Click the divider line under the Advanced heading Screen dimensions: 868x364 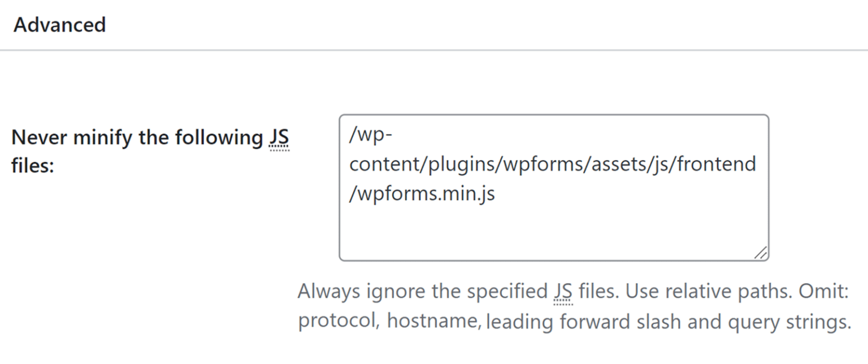pyautogui.click(x=434, y=50)
